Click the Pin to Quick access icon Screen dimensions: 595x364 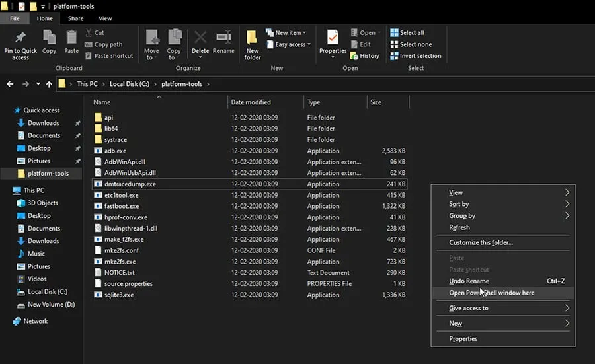pos(20,38)
